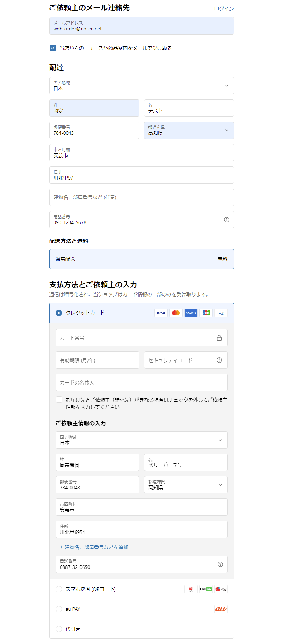Click the billing 名 field メリーガーデン
This screenshot has height=644, width=283.
186,462
